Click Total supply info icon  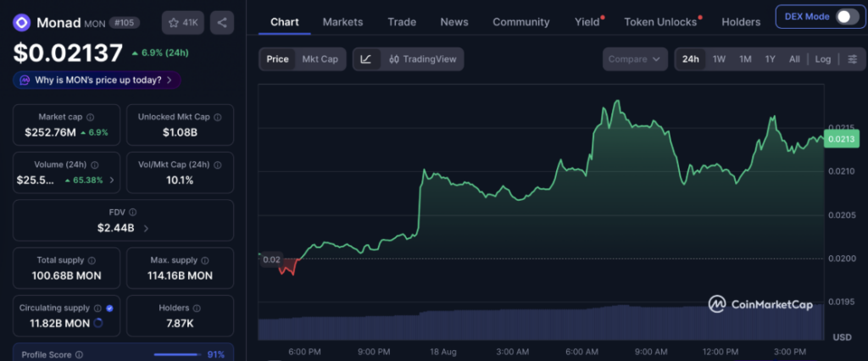(x=92, y=260)
